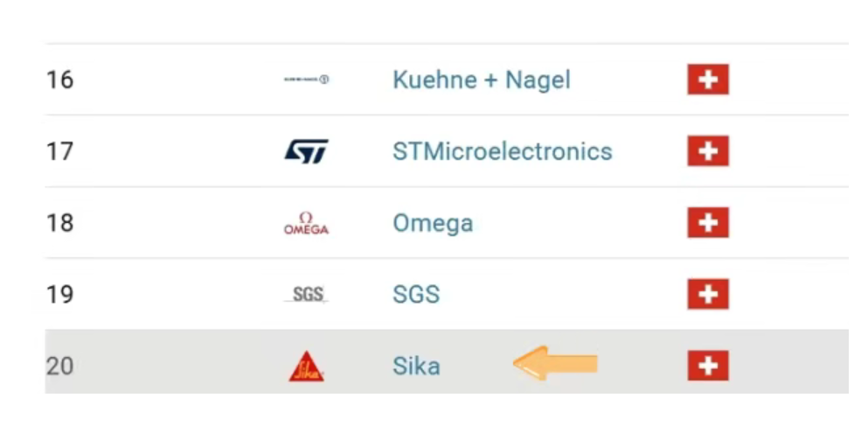Click the Swiss flag in the Omega row
Screen dimensions: 868x426
click(708, 223)
